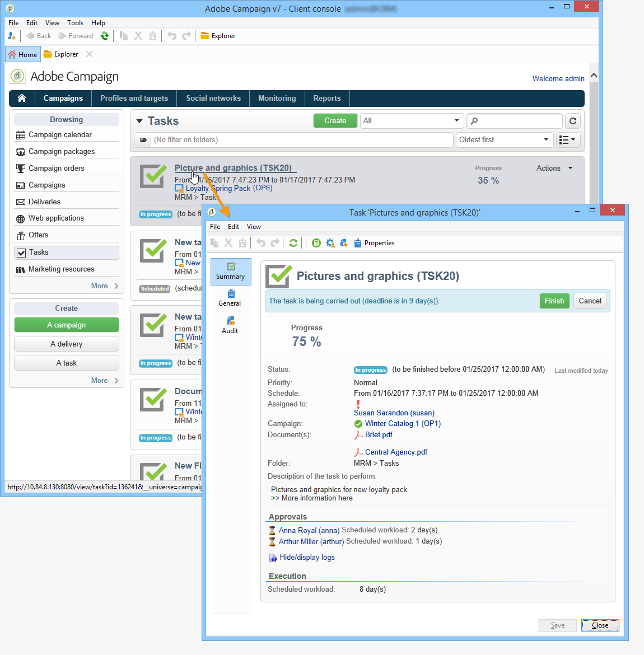The width and height of the screenshot is (644, 655).
Task: Click the copy icon in the Task window toolbar
Action: coord(214,243)
